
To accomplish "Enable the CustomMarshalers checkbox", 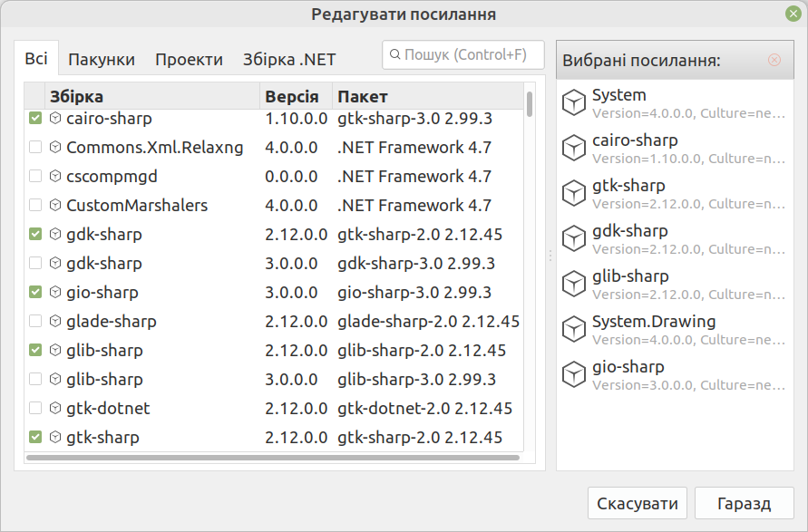I will coord(35,206).
